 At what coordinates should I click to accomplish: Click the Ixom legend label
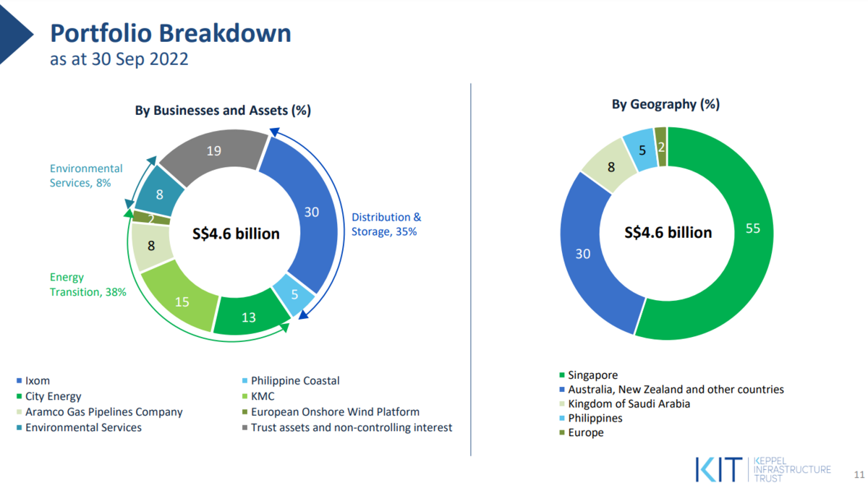(38, 381)
